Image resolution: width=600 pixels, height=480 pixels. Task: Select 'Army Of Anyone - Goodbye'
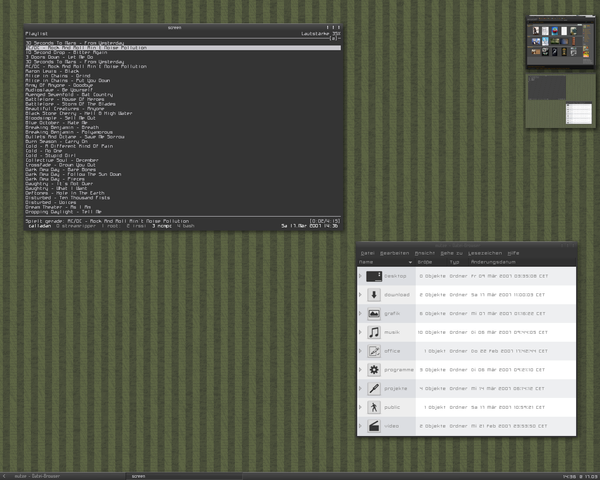[59, 85]
